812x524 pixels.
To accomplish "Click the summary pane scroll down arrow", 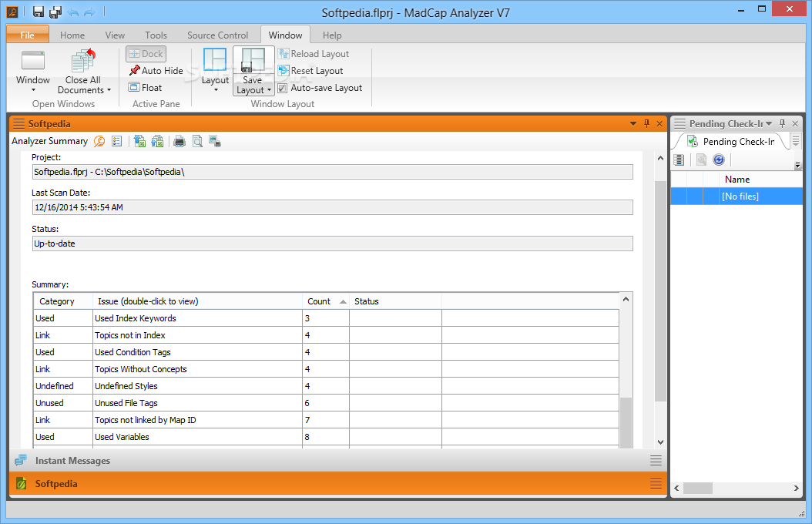I will [x=660, y=442].
